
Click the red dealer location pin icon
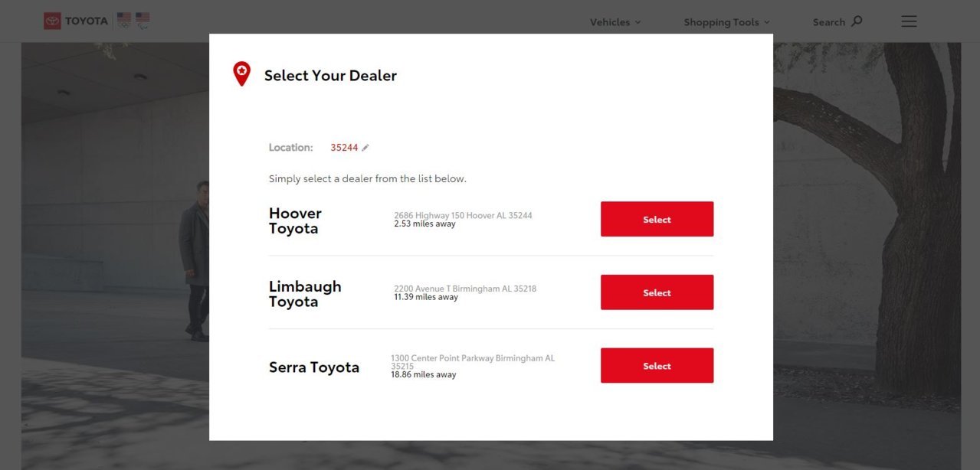(241, 73)
